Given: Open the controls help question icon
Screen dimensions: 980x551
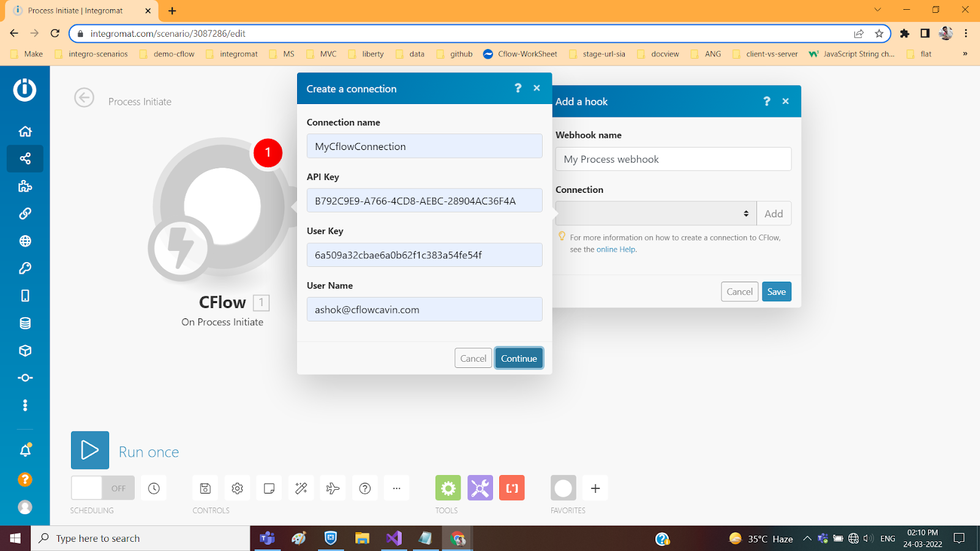Looking at the screenshot, I should point(365,488).
